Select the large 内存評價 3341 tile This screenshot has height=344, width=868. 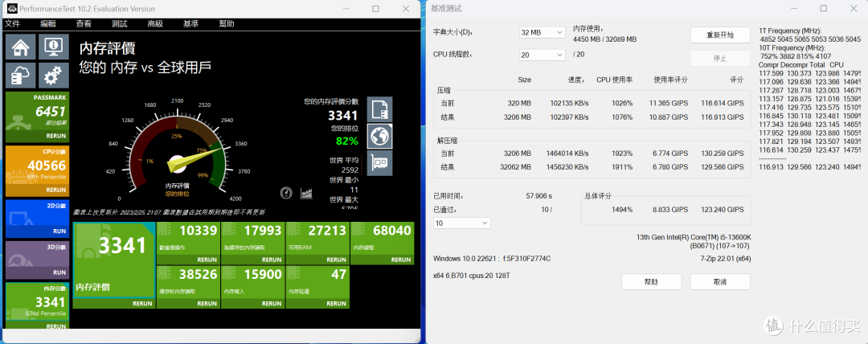click(x=114, y=260)
